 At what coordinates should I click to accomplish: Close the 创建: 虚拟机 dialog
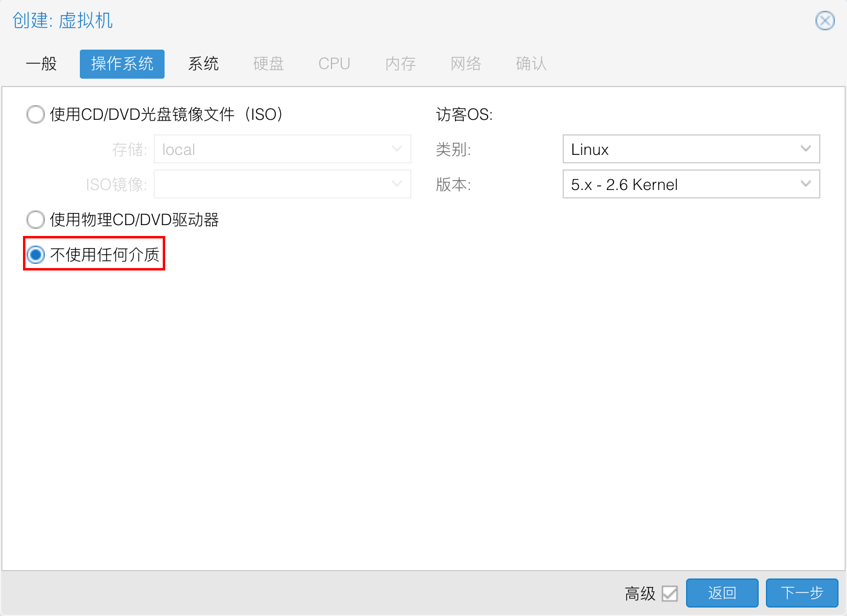pyautogui.click(x=825, y=21)
